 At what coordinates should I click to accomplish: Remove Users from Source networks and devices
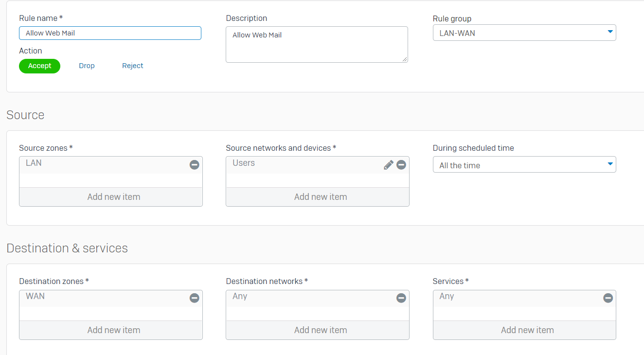[401, 165]
